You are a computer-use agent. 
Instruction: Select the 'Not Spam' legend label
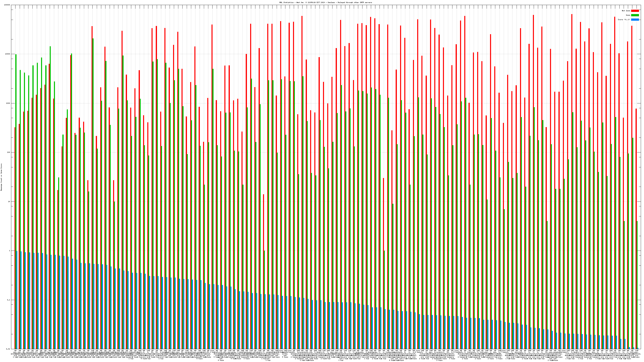(x=626, y=11)
